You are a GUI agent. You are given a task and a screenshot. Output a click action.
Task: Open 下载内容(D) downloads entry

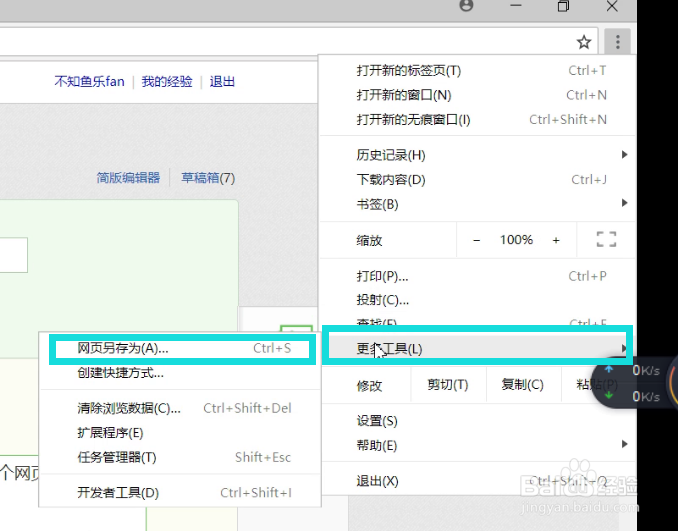tap(477, 179)
